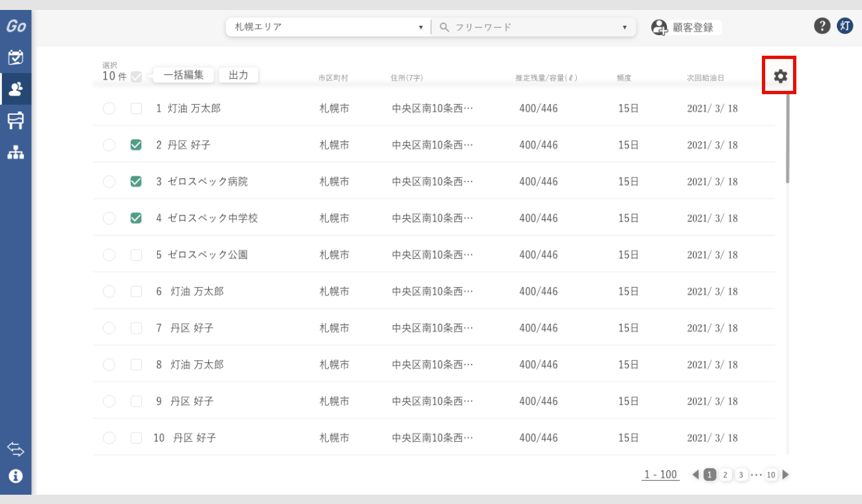
Task: Click 札幌市 in row 6
Action: tap(334, 291)
